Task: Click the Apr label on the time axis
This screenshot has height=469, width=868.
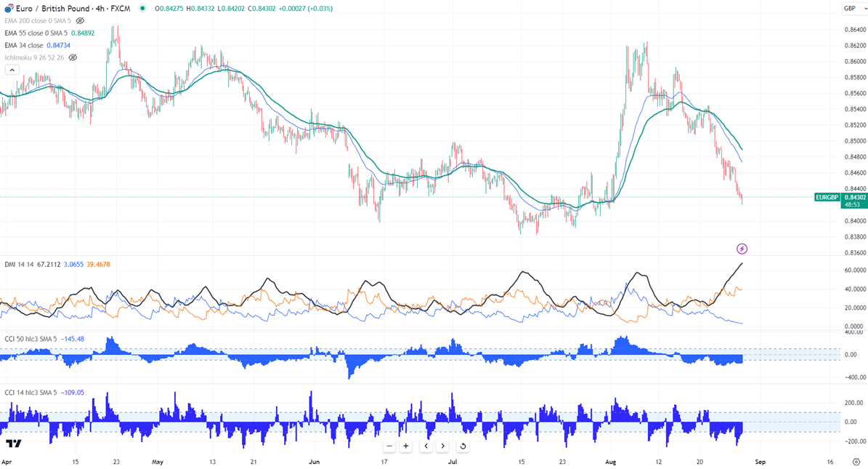Action: click(7, 462)
